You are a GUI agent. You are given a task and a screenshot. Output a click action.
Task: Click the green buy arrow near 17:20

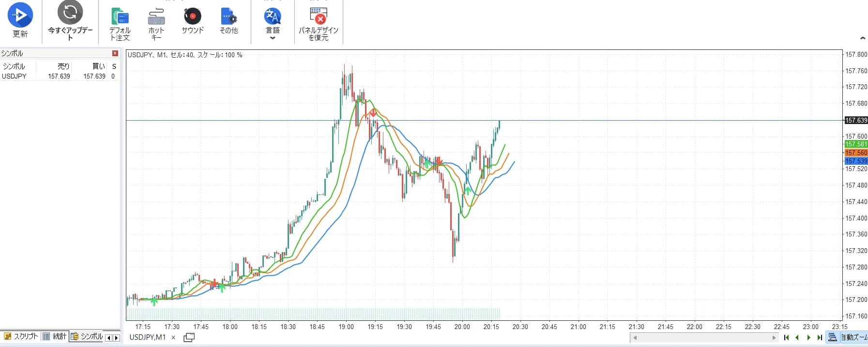tap(154, 301)
